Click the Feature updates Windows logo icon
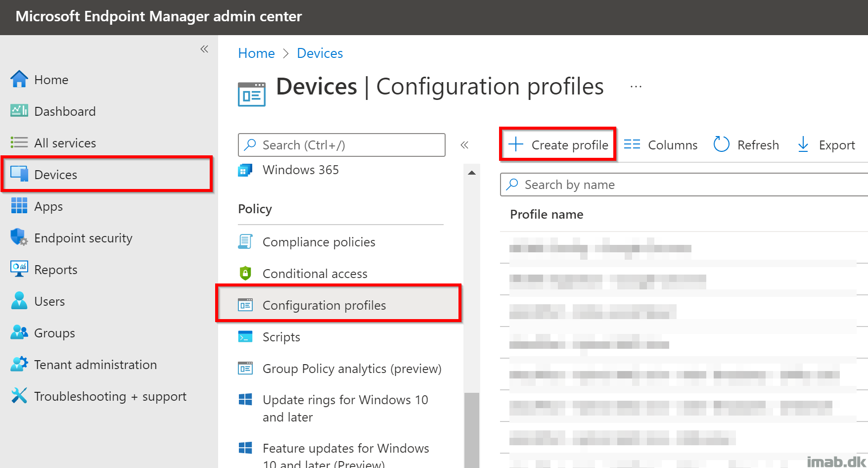Viewport: 868px width, 468px height. pyautogui.click(x=245, y=448)
